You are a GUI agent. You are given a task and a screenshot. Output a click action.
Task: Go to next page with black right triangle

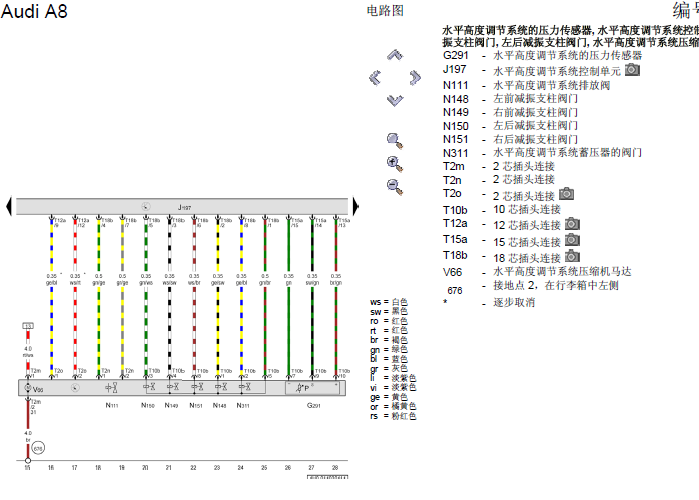(355, 206)
